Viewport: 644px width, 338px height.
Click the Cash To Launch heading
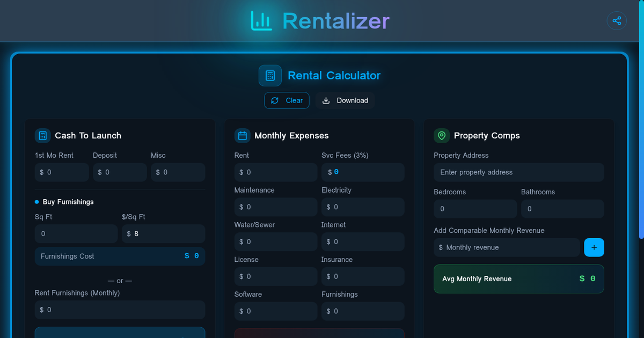click(x=88, y=136)
